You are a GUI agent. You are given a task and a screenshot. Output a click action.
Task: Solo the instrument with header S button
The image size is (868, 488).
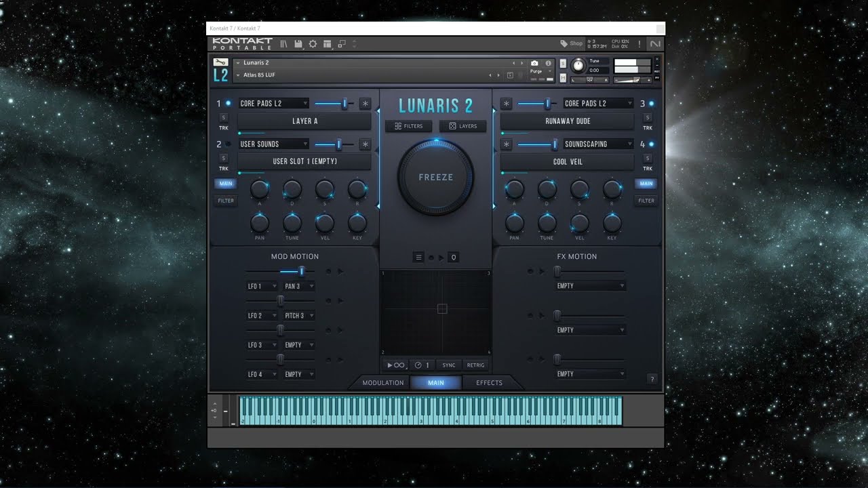point(563,63)
